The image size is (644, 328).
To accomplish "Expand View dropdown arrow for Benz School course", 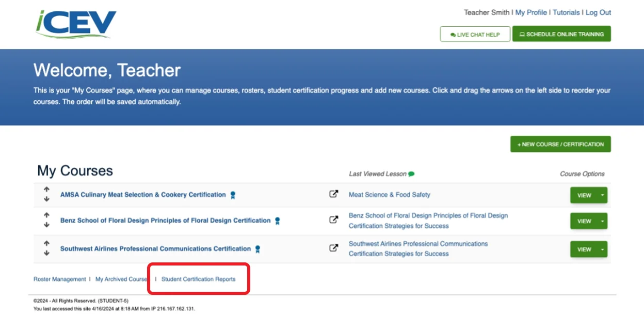I will [602, 221].
